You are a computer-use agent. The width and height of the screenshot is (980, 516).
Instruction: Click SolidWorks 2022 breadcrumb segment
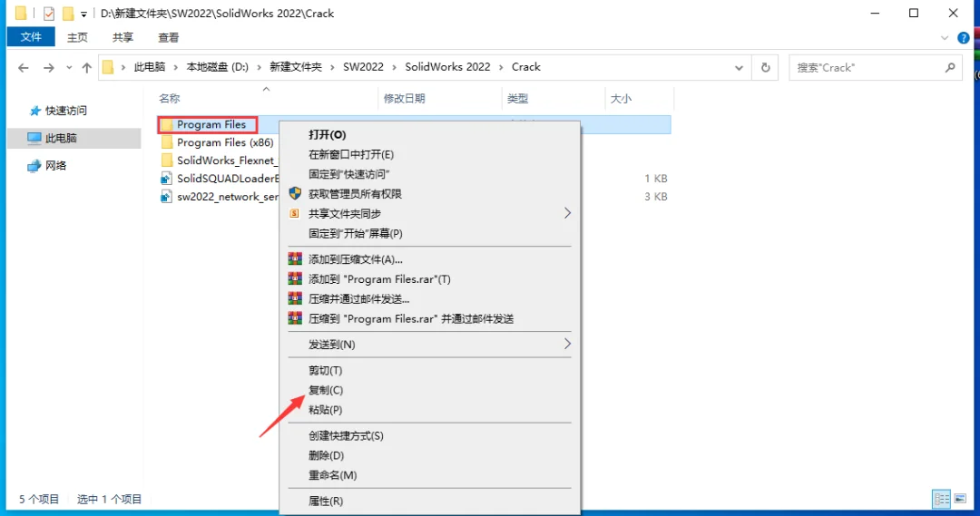[447, 67]
